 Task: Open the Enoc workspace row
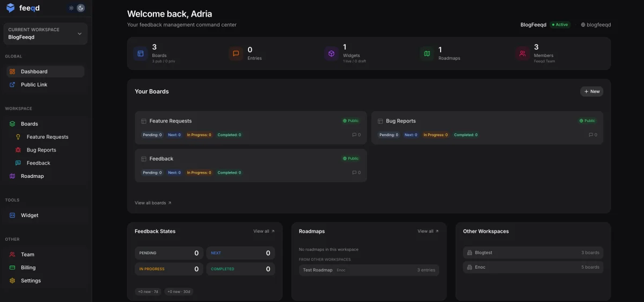(533, 267)
